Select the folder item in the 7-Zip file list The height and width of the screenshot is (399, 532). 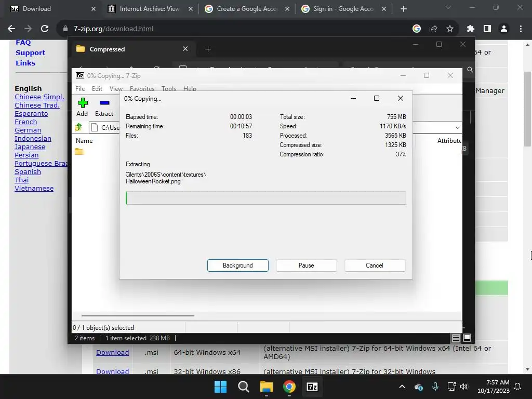pyautogui.click(x=79, y=151)
